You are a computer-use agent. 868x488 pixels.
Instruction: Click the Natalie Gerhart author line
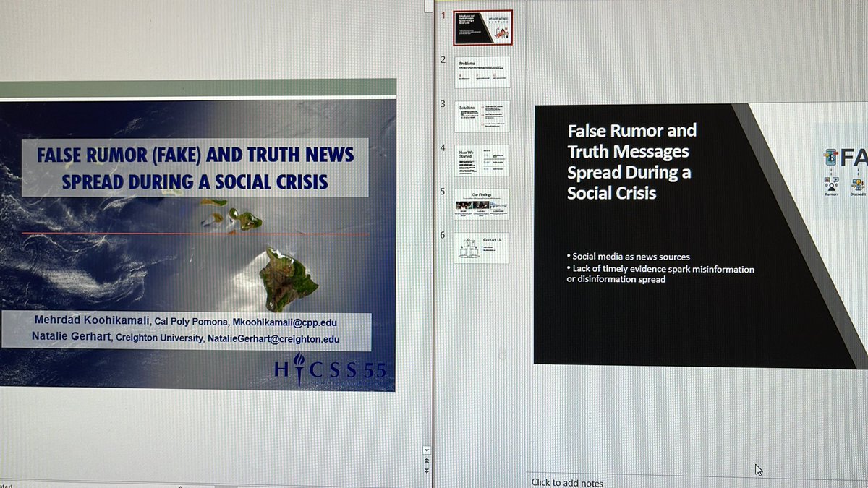tap(185, 338)
